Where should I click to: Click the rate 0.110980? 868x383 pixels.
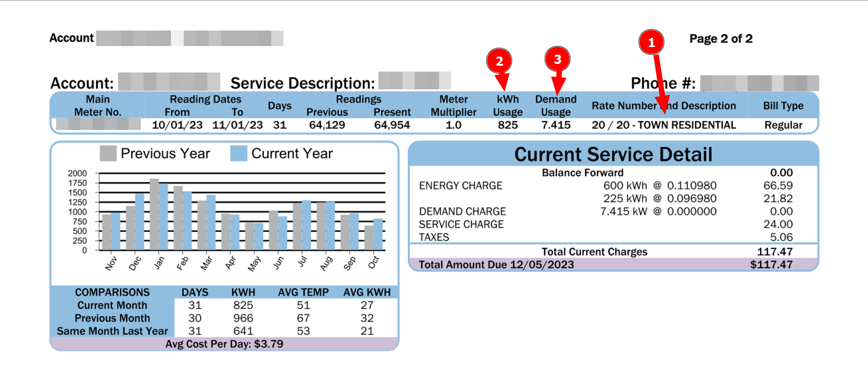pos(692,186)
